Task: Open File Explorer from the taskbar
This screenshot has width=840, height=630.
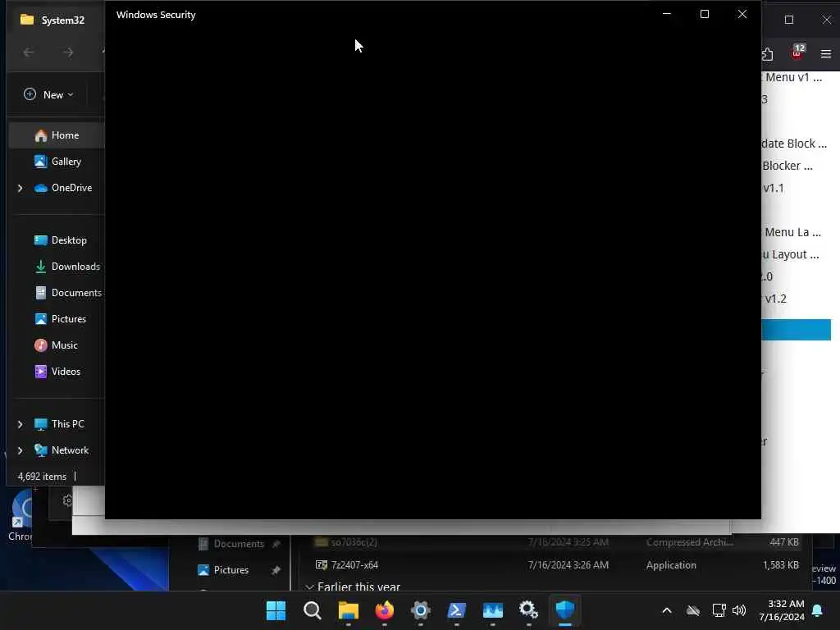Action: (x=348, y=610)
